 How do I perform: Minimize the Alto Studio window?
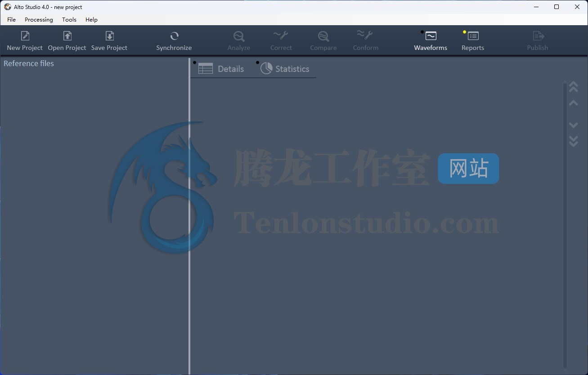536,7
